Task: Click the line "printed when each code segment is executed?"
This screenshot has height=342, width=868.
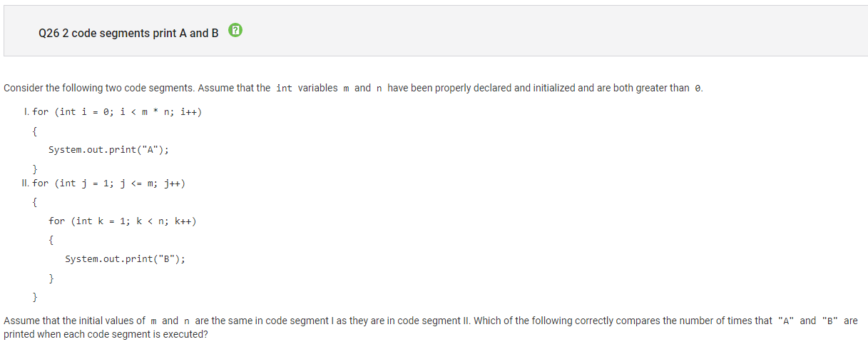Action: (106, 334)
